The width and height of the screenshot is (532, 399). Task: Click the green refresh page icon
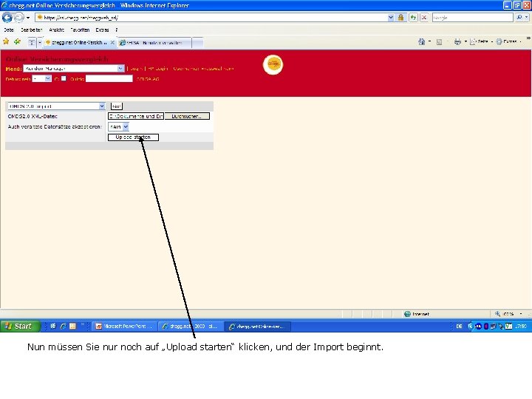(413, 17)
